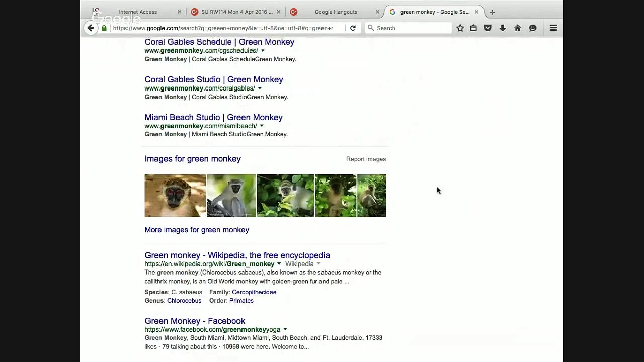Open a new tab with plus button
Image resolution: width=644 pixels, height=362 pixels.
492,12
